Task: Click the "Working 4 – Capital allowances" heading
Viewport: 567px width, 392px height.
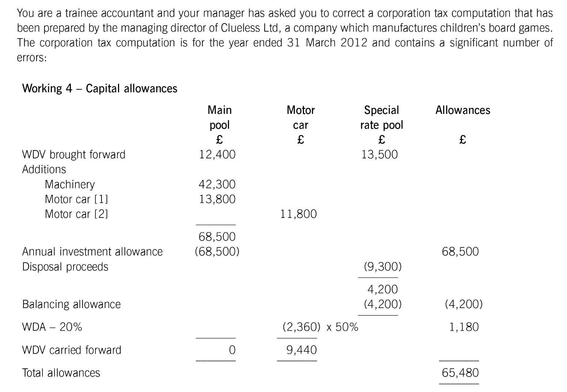Action: pos(100,88)
